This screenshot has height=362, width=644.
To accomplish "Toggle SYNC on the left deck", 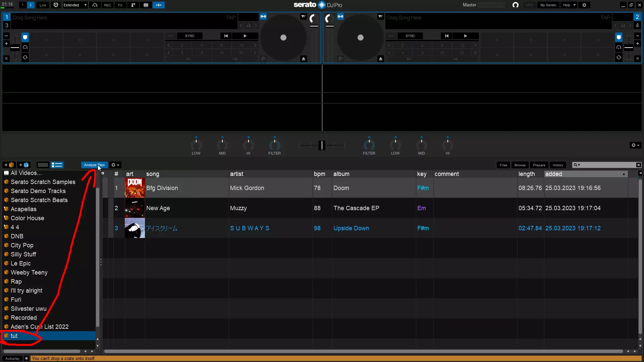I will pos(190,36).
